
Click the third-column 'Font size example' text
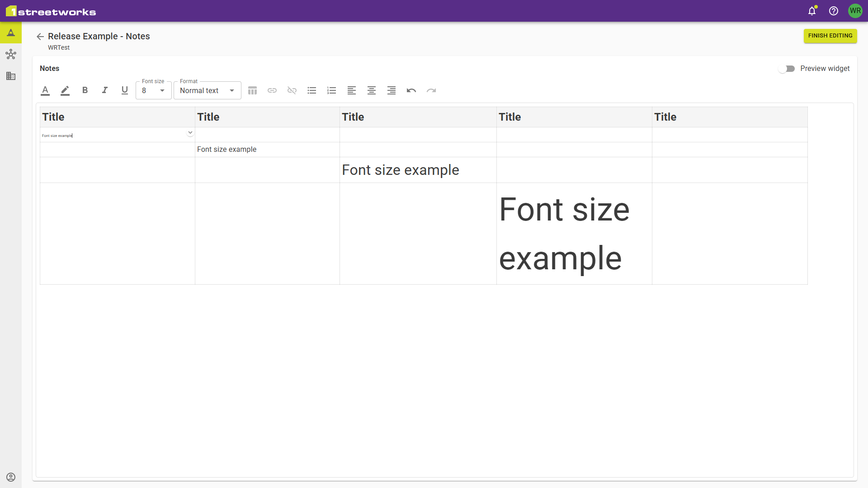coord(401,170)
